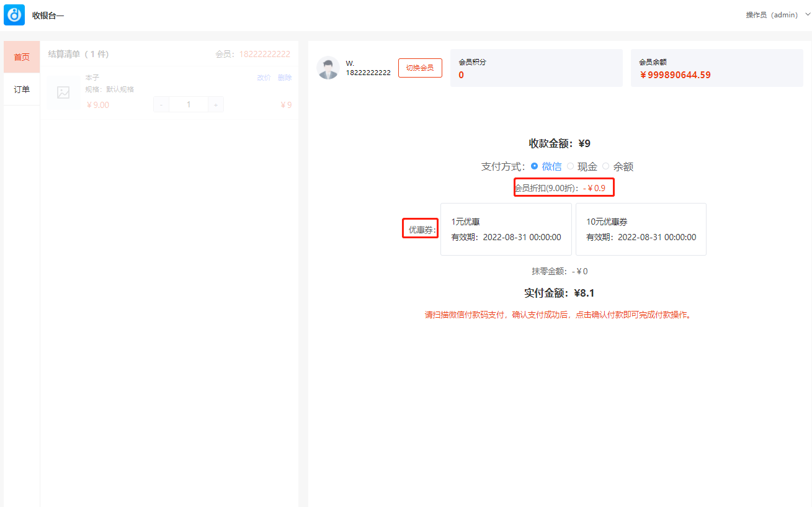Expand the chevron next to admin

tap(806, 14)
